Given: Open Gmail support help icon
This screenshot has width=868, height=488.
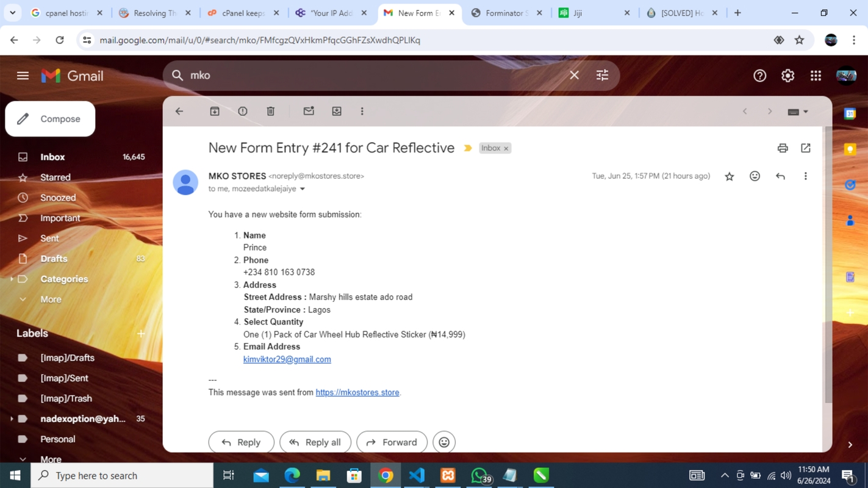Looking at the screenshot, I should pos(760,76).
